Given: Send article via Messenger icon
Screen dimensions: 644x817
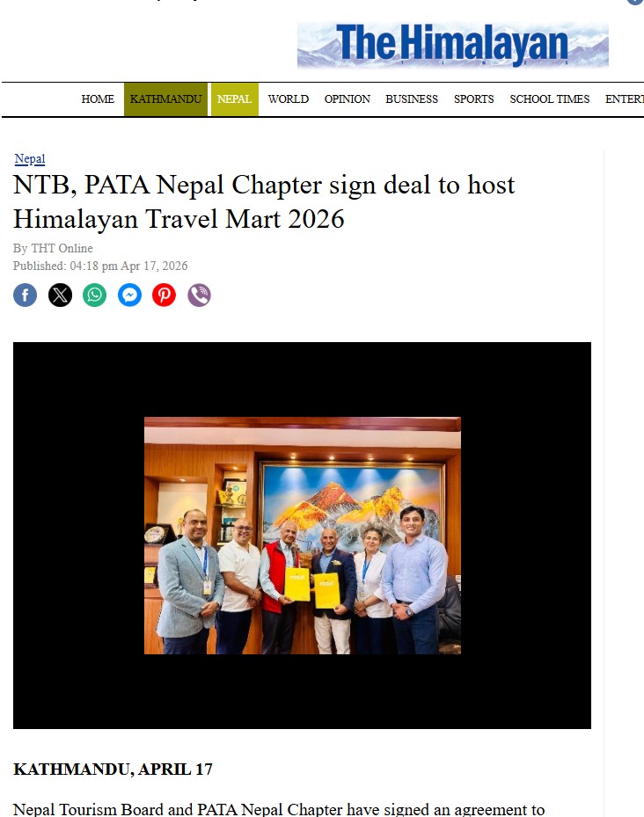Looking at the screenshot, I should [x=129, y=295].
